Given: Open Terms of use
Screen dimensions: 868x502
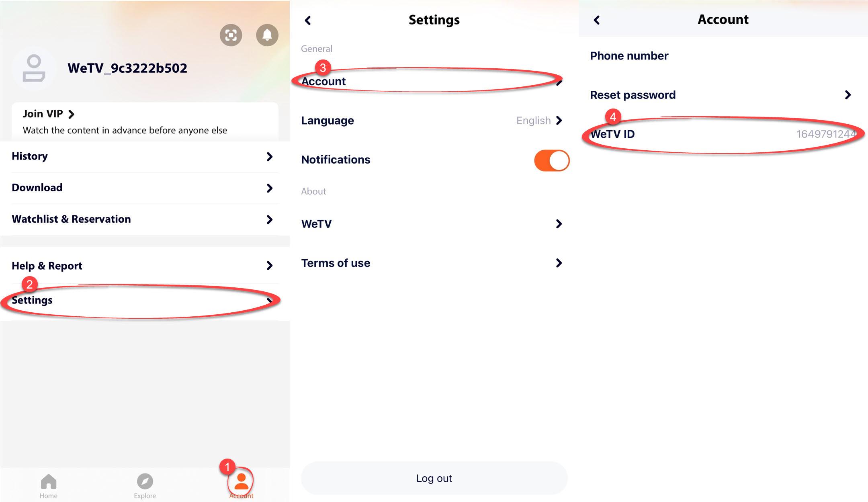Looking at the screenshot, I should 336,263.
